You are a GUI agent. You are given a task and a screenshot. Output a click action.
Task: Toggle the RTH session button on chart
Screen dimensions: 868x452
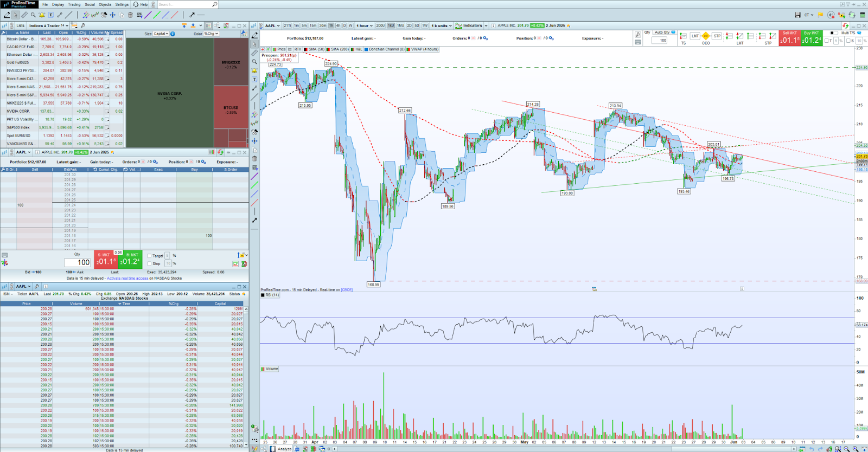tap(298, 49)
